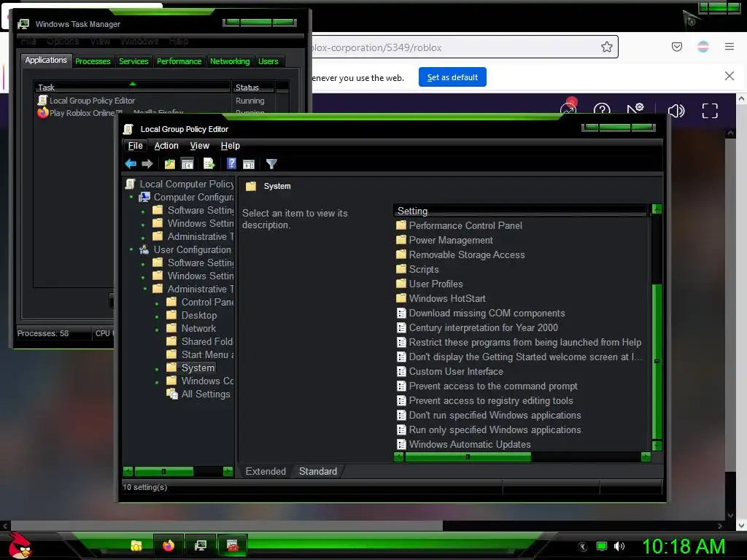The image size is (747, 560).
Task: Click the Setting column header
Action: (x=519, y=211)
